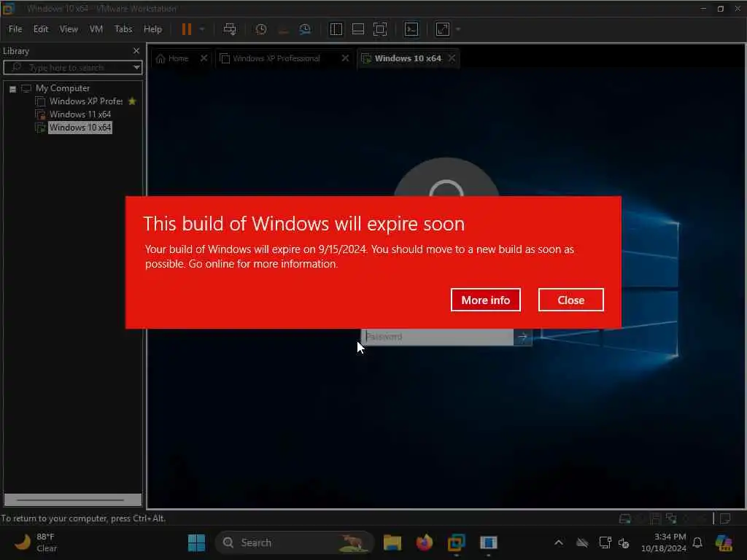This screenshot has height=560, width=747.
Task: Click the favorite star next to Windows XP
Action: pos(133,101)
